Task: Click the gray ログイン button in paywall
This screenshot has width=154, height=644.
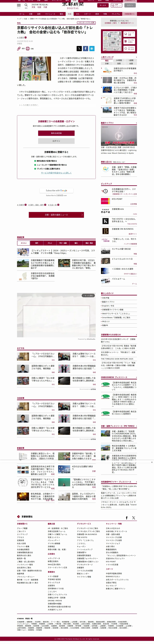Action: pos(56,141)
